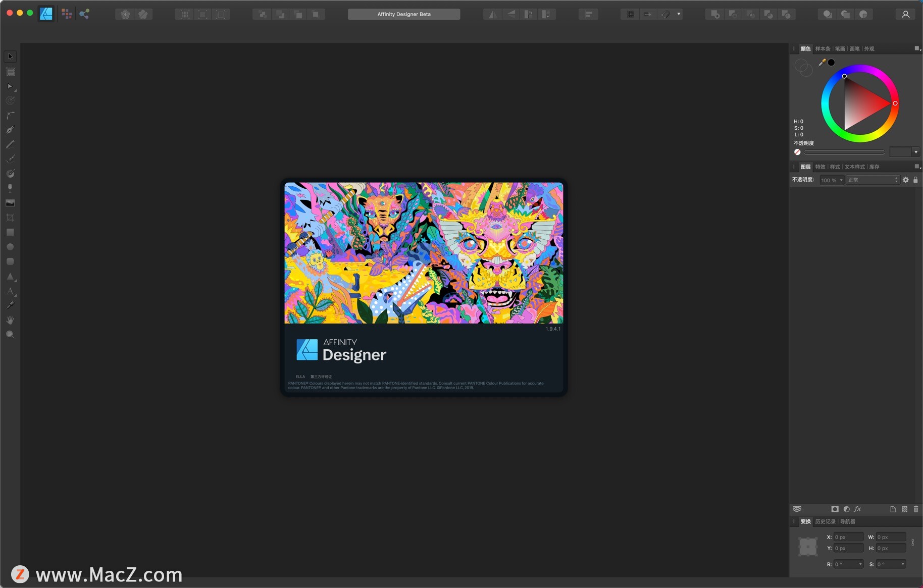Open the R rotation dropdown in Transform
The height and width of the screenshot is (588, 923).
coord(861,564)
